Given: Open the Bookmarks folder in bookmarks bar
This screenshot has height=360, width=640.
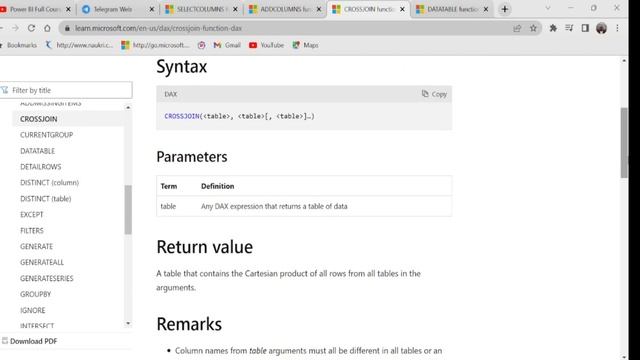Looking at the screenshot, I should pos(18,45).
